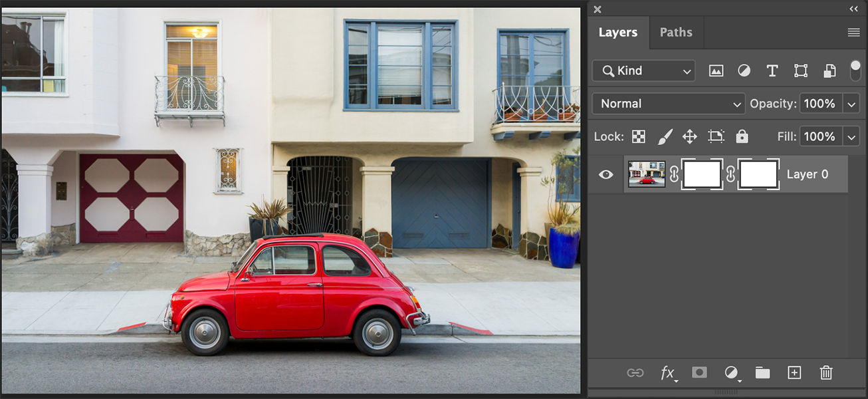Image resolution: width=868 pixels, height=399 pixels.
Task: Open the Normal blending mode dropdown
Action: coord(668,103)
